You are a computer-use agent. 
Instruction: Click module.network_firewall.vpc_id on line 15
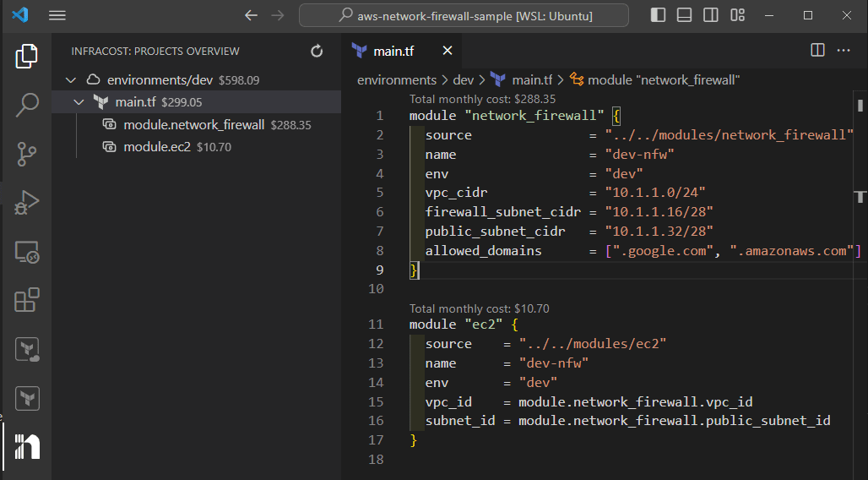pyautogui.click(x=636, y=402)
